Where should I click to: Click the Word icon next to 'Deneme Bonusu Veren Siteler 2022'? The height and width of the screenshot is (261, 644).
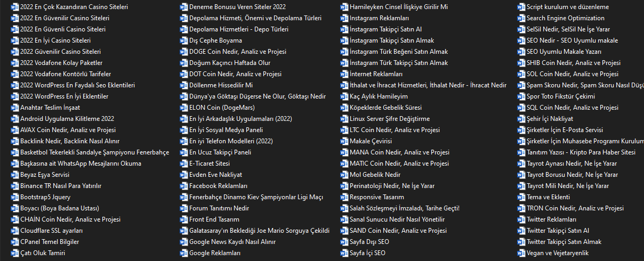[x=184, y=7]
